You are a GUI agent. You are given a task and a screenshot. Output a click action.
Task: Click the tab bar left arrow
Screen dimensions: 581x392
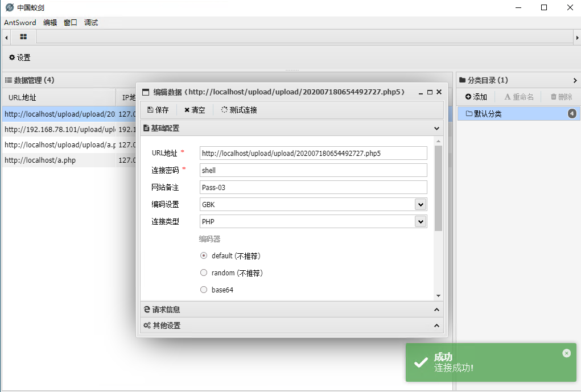pyautogui.click(x=6, y=38)
